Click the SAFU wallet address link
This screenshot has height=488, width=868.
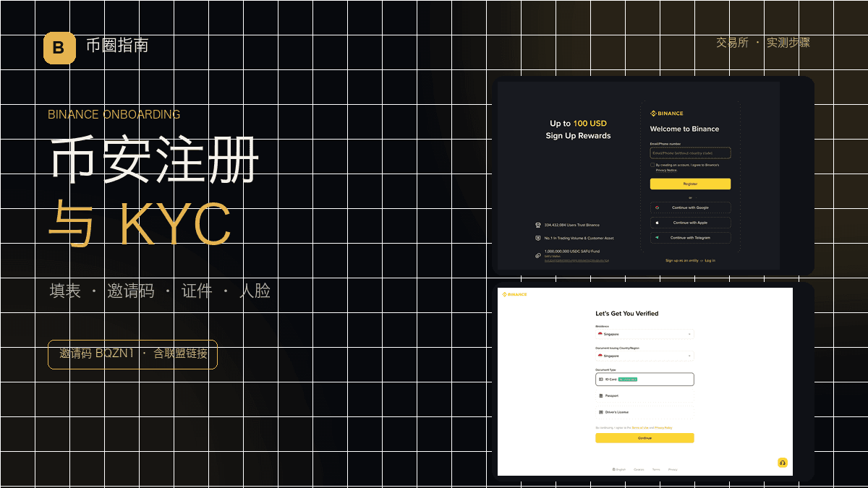pos(576,260)
